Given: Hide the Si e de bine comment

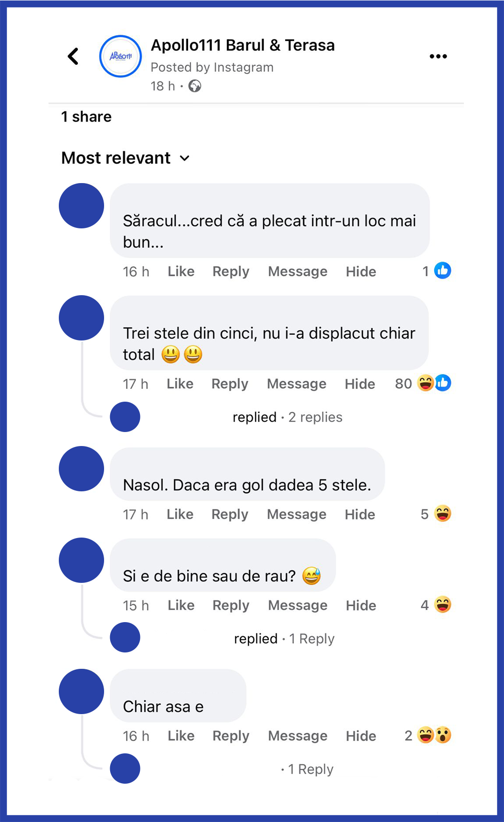Looking at the screenshot, I should pos(361,605).
